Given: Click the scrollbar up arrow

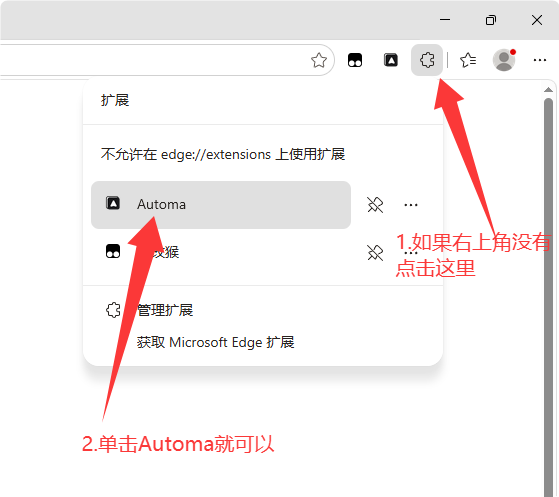Looking at the screenshot, I should coord(548,89).
